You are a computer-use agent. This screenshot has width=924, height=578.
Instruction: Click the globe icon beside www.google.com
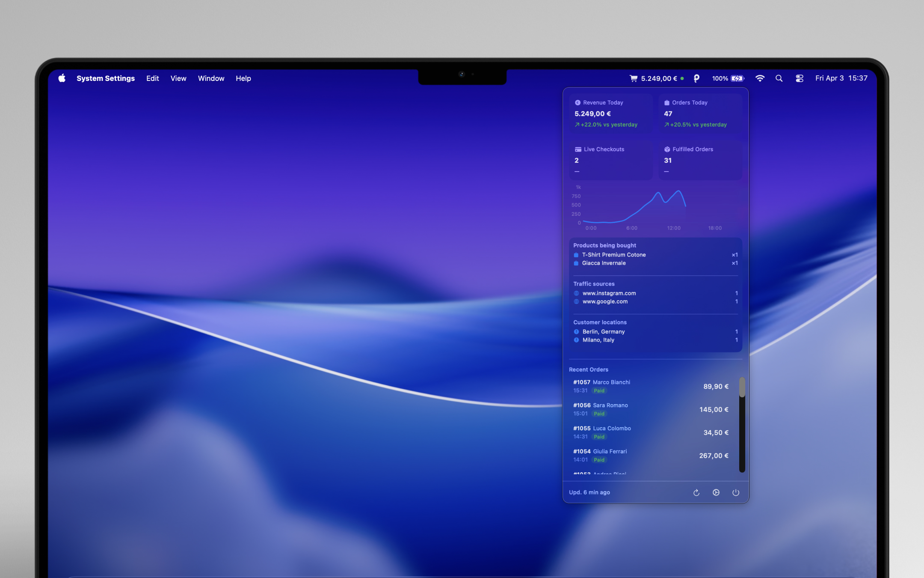pyautogui.click(x=576, y=302)
